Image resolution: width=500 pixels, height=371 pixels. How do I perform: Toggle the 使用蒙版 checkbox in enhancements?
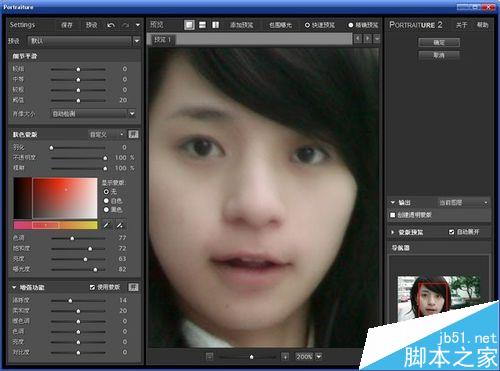pos(92,287)
